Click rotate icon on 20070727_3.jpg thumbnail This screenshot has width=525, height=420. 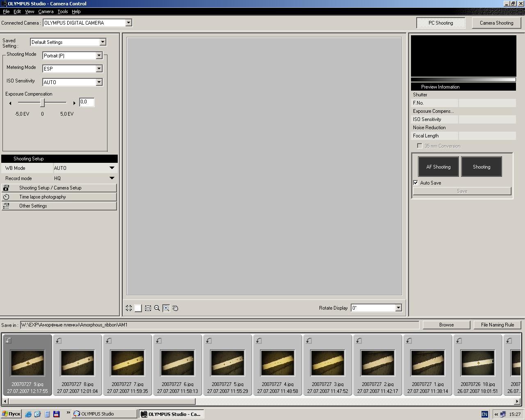(x=308, y=340)
